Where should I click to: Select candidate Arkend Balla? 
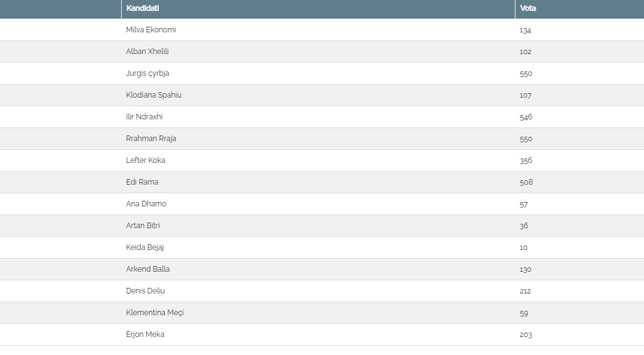tap(148, 269)
